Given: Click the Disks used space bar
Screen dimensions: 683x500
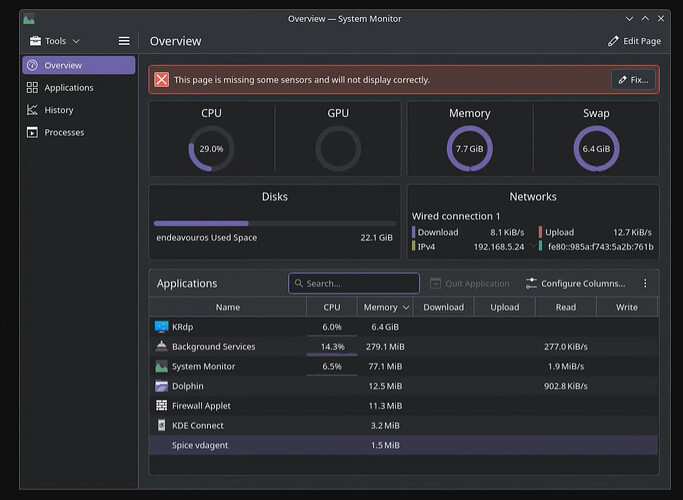Looking at the screenshot, I should point(274,223).
